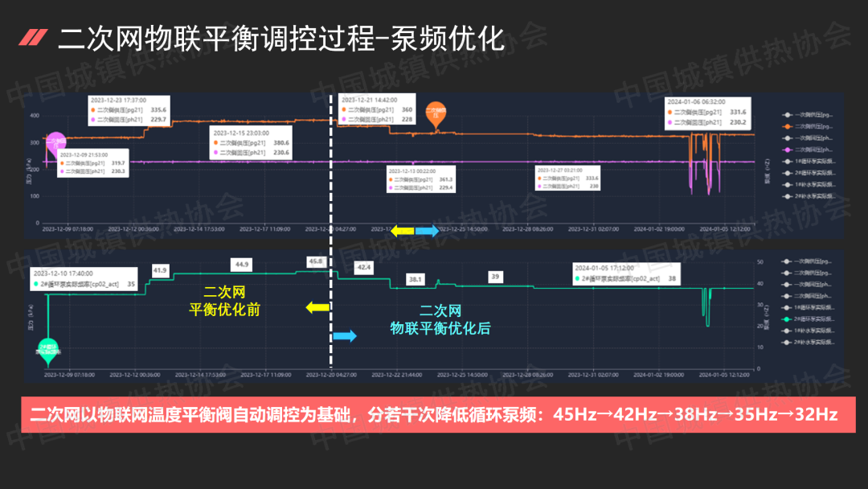The width and height of the screenshot is (868, 489).
Task: Click the red double-slash icon beside the title
Action: 34,36
